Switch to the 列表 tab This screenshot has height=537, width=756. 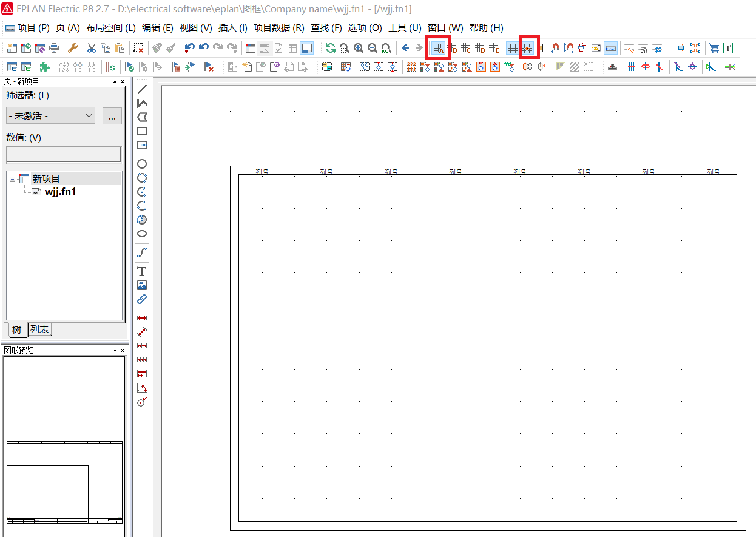39,329
